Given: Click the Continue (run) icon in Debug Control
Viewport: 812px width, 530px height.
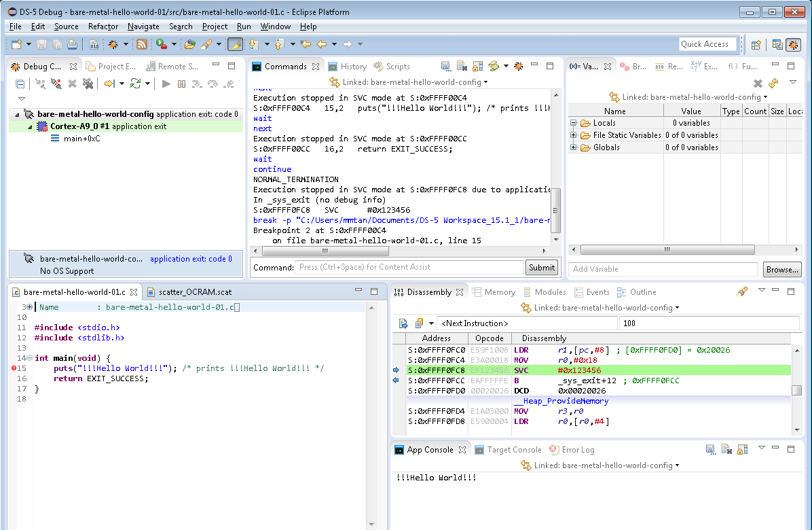Looking at the screenshot, I should click(166, 84).
